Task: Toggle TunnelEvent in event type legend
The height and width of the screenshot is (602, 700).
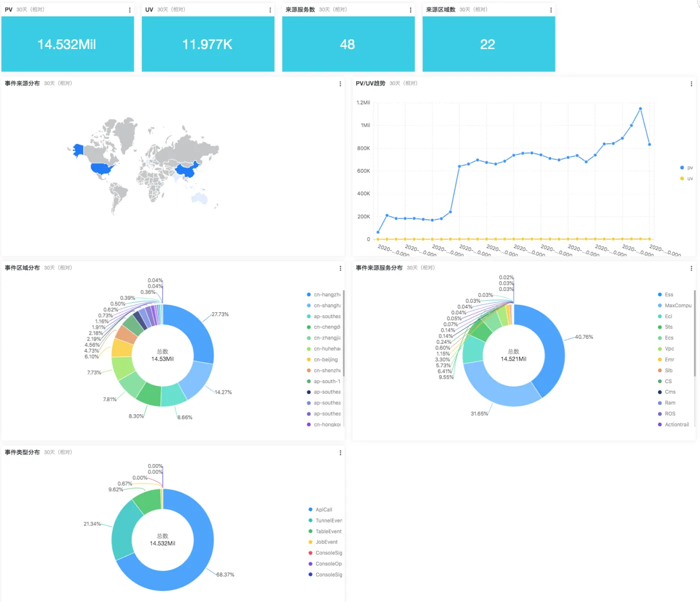Action: (325, 521)
